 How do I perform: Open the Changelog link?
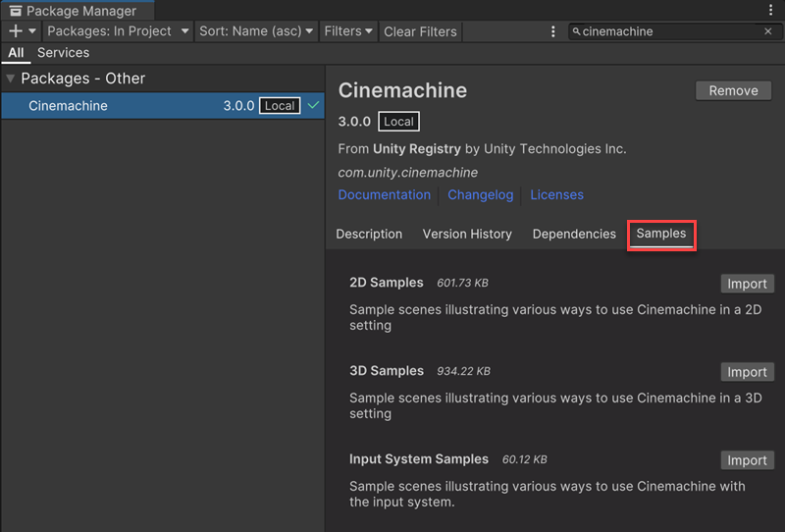[x=480, y=194]
